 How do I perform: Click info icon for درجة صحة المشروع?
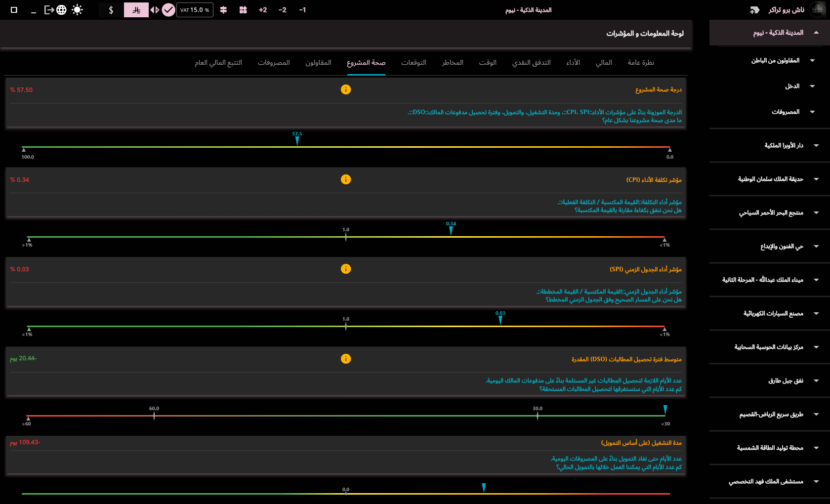tap(346, 89)
